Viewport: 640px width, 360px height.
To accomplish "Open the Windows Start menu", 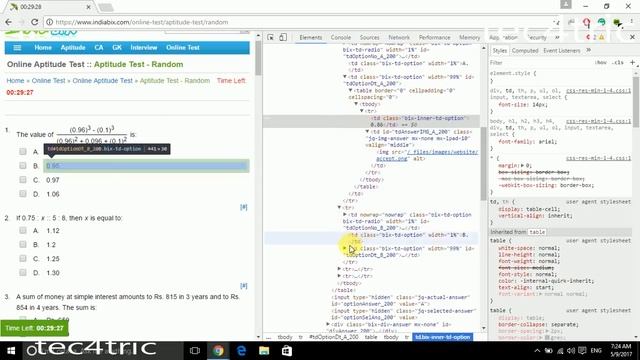I will 11,351.
